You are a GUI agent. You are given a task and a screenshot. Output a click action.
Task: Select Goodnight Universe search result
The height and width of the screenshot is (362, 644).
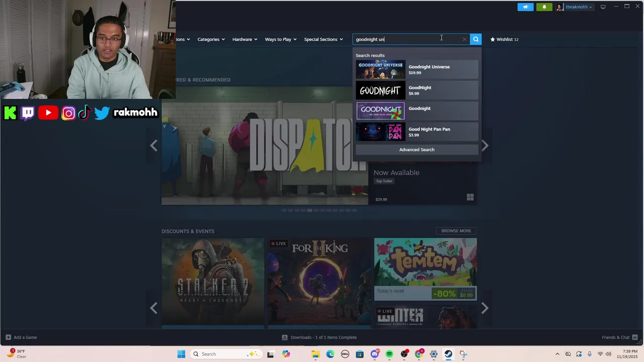(417, 69)
